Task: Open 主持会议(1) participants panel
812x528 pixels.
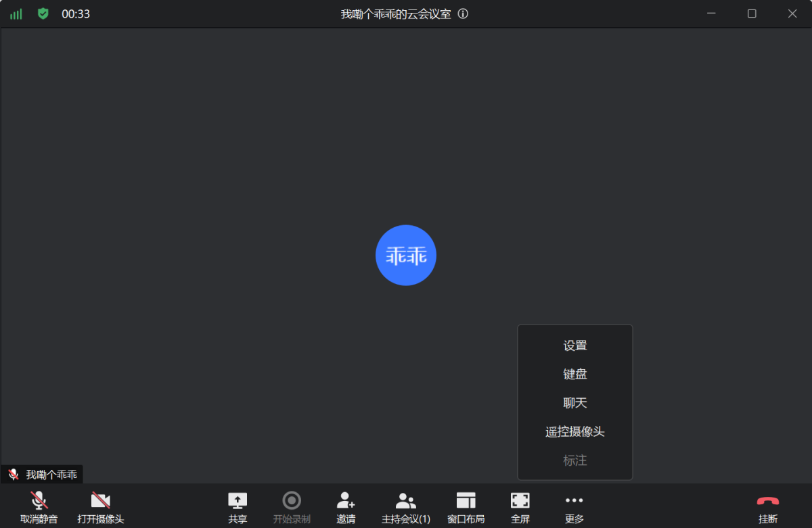Action: pyautogui.click(x=406, y=507)
